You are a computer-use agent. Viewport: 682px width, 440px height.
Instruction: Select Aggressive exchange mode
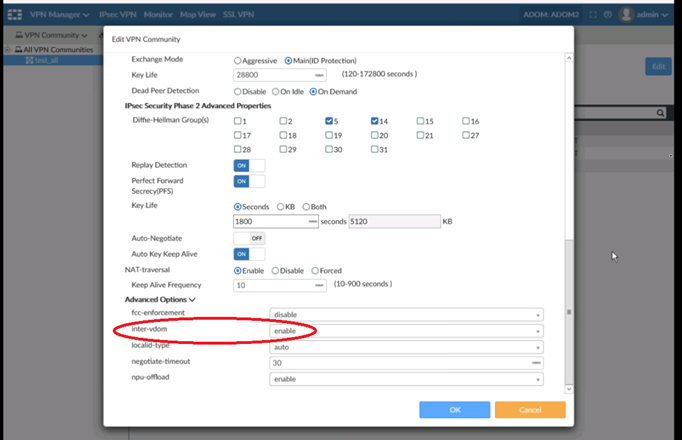[x=238, y=60]
